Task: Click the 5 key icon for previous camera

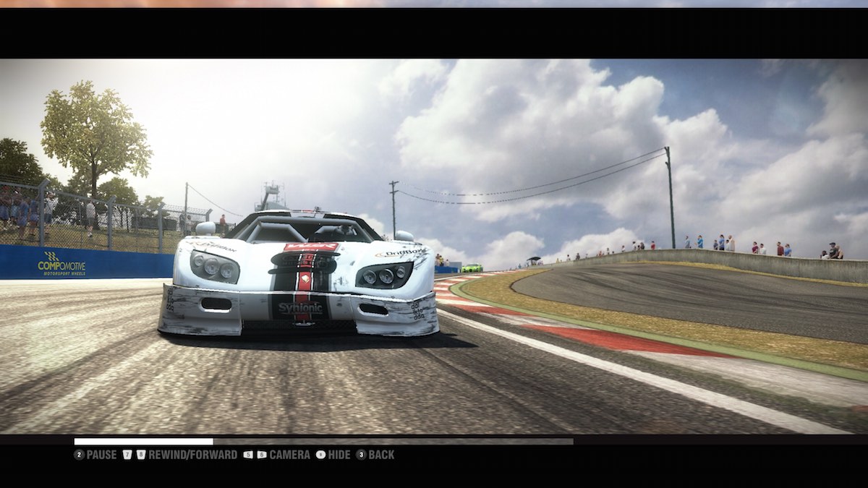Action: click(248, 455)
